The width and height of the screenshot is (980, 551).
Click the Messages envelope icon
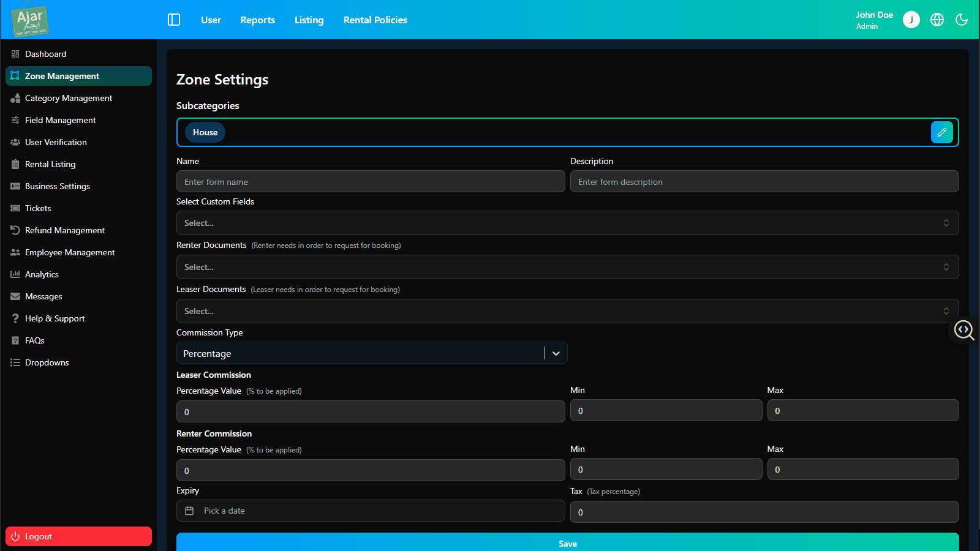click(x=15, y=296)
